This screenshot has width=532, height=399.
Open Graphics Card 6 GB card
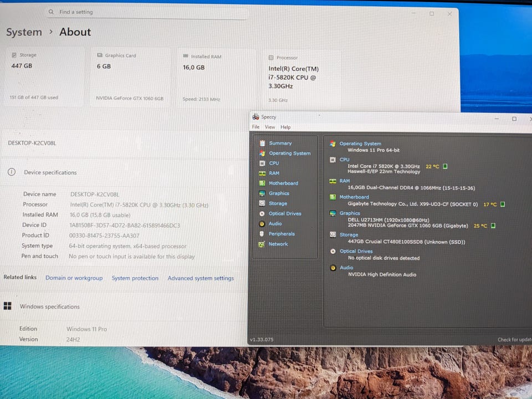(130, 78)
